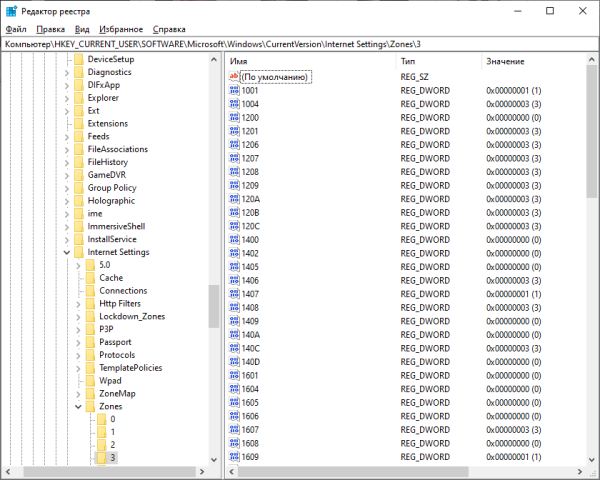Screen dimensions: 600x480
Task: Click the 120A DWORD value icon
Action: 234,199
